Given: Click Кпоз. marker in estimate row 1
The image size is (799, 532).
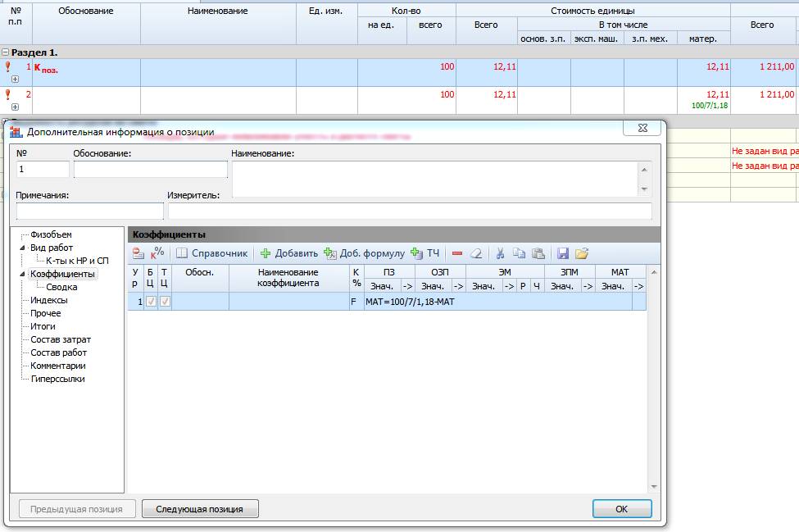Looking at the screenshot, I should pyautogui.click(x=46, y=68).
